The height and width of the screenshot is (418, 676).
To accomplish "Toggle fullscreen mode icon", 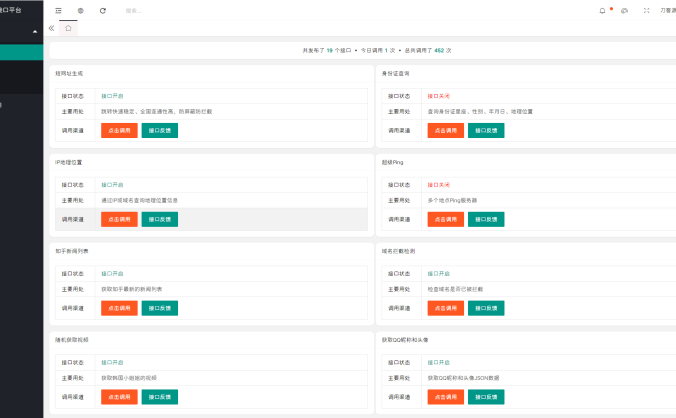I will point(646,10).
